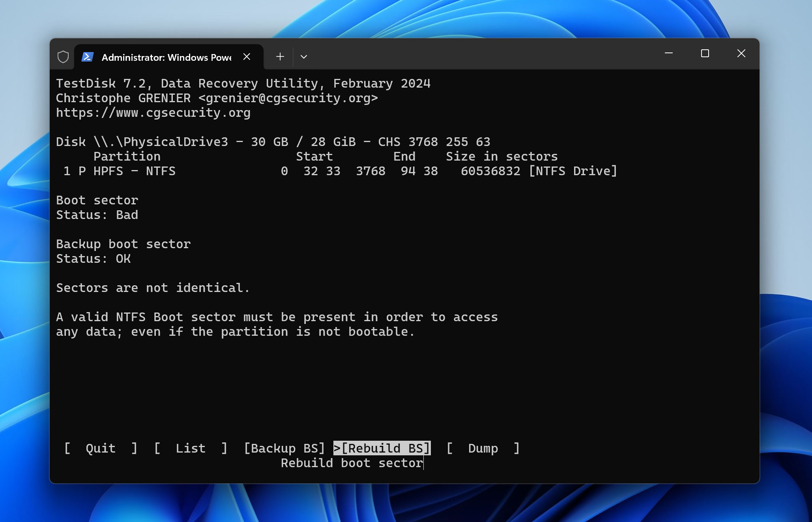Click the "Partition" column header
812x522 pixels.
(127, 157)
